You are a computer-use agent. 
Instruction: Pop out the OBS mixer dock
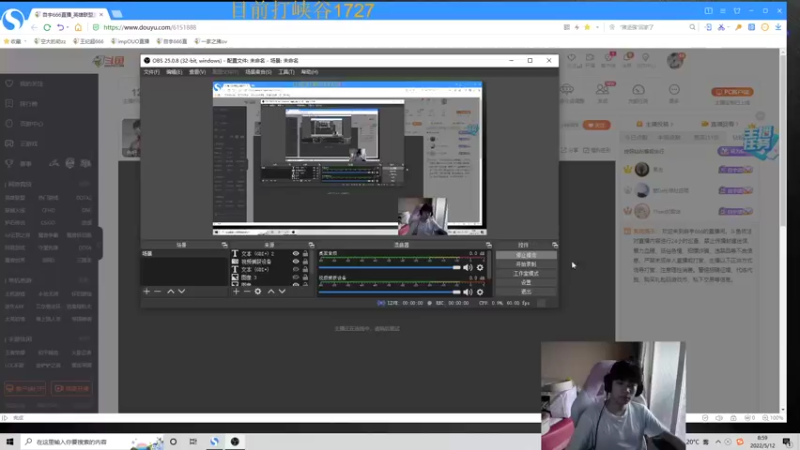pos(489,245)
